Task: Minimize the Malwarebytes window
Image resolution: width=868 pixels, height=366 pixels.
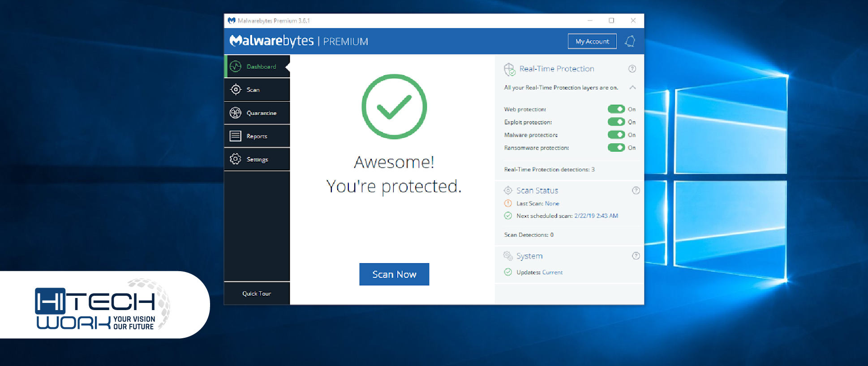Action: 590,21
